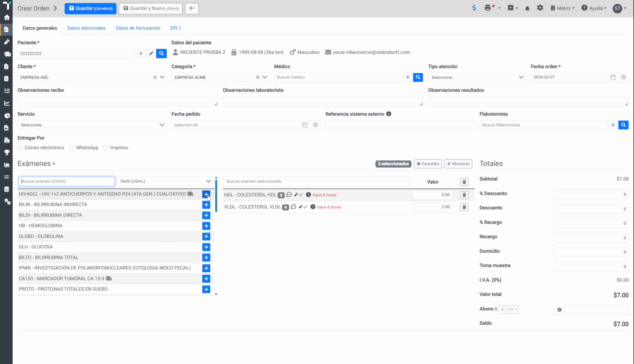634x364 pixels.
Task: Open the Paquetes button
Action: point(428,164)
